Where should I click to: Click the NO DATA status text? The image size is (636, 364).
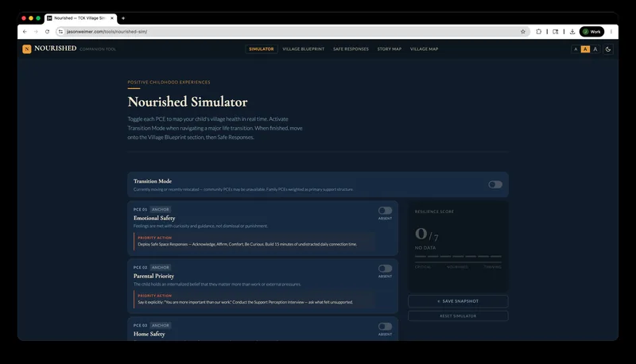[425, 248]
